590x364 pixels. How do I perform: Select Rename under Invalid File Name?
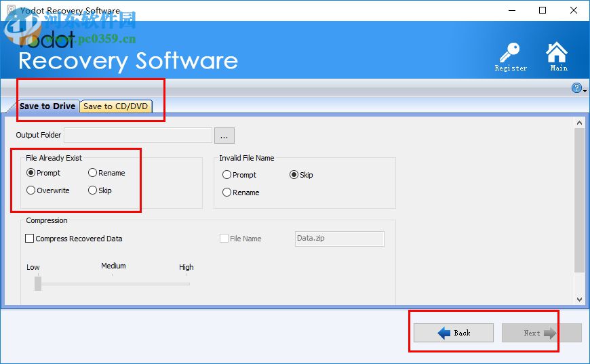pos(241,193)
